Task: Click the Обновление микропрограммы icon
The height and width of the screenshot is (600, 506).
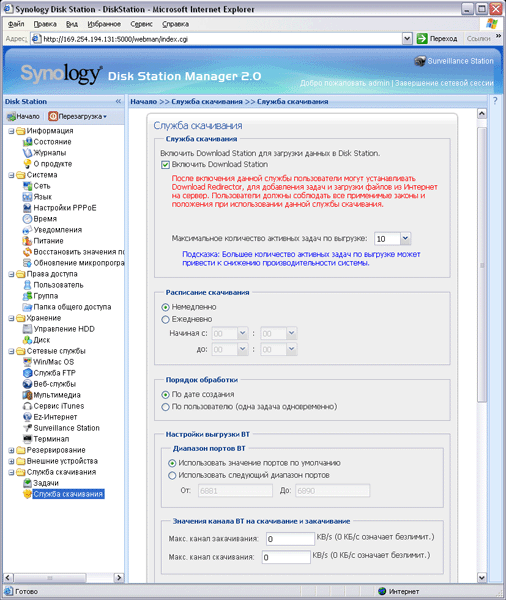Action: point(27,263)
